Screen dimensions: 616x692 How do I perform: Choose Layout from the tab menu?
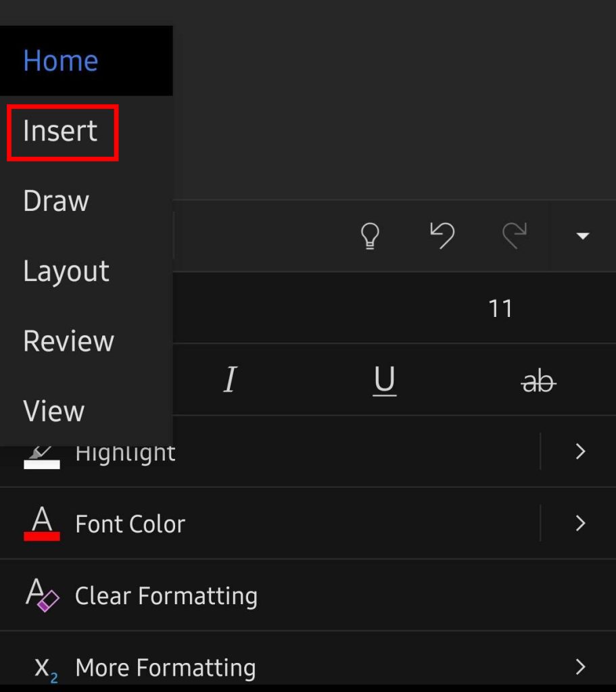click(66, 271)
